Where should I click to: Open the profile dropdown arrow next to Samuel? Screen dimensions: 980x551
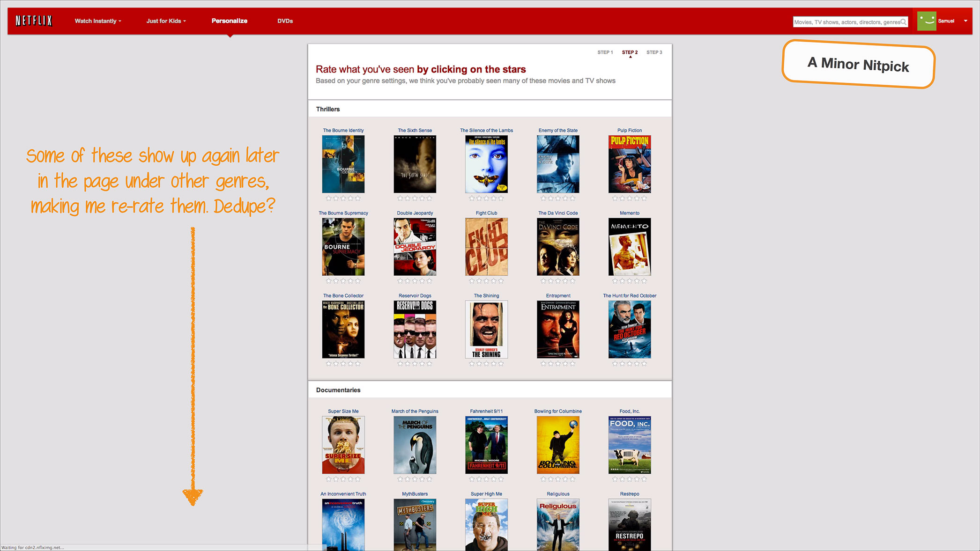tap(965, 21)
